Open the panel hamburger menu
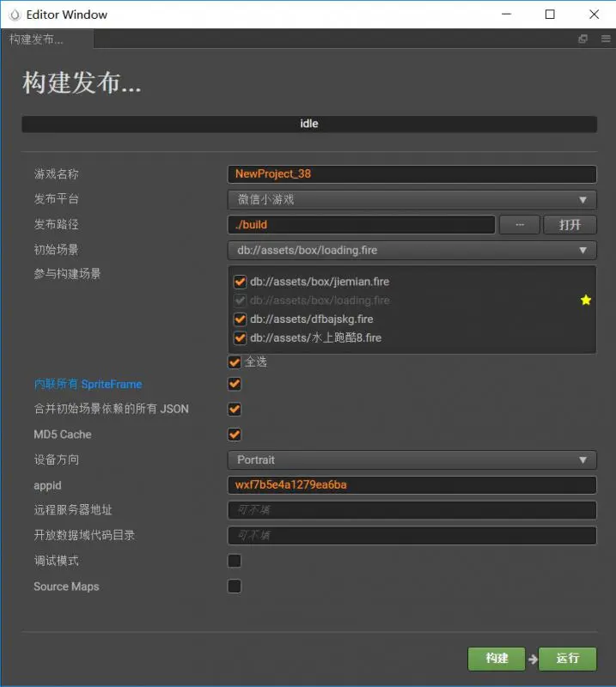The width and height of the screenshot is (616, 687). (606, 39)
